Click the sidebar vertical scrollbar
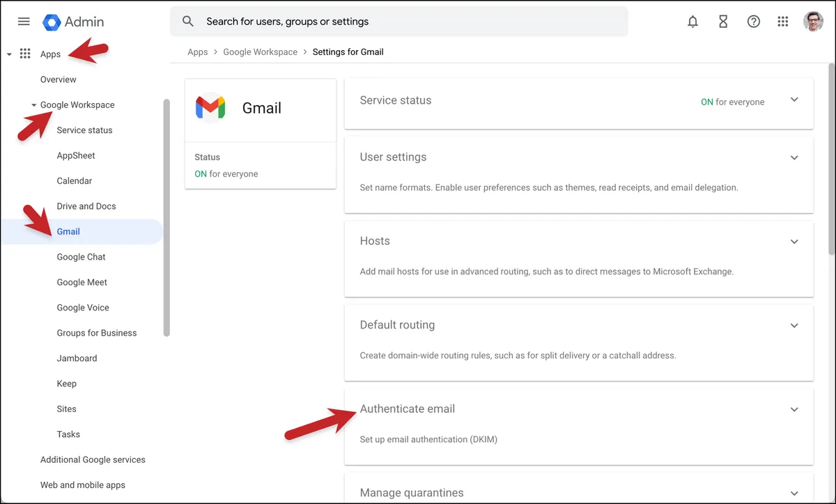This screenshot has width=836, height=504. click(167, 218)
